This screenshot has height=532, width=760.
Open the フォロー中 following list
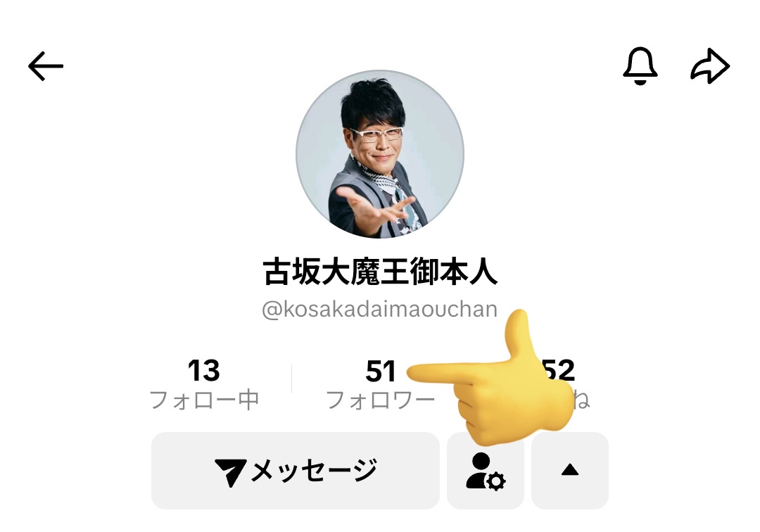(x=204, y=400)
